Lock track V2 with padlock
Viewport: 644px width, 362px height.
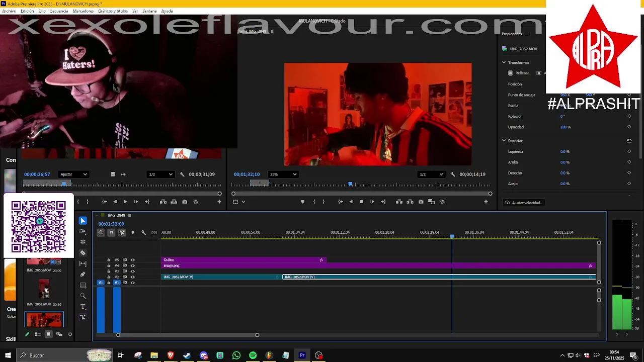(x=109, y=277)
